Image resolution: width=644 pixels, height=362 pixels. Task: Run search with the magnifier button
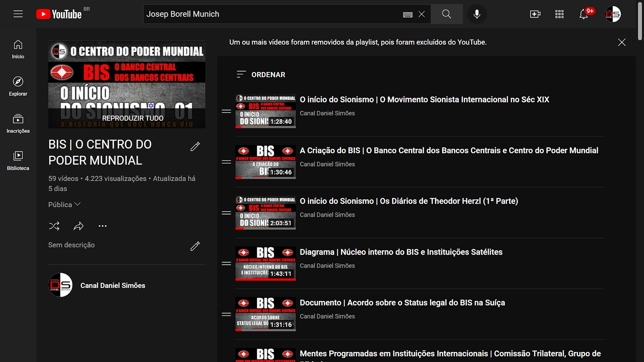tap(446, 14)
